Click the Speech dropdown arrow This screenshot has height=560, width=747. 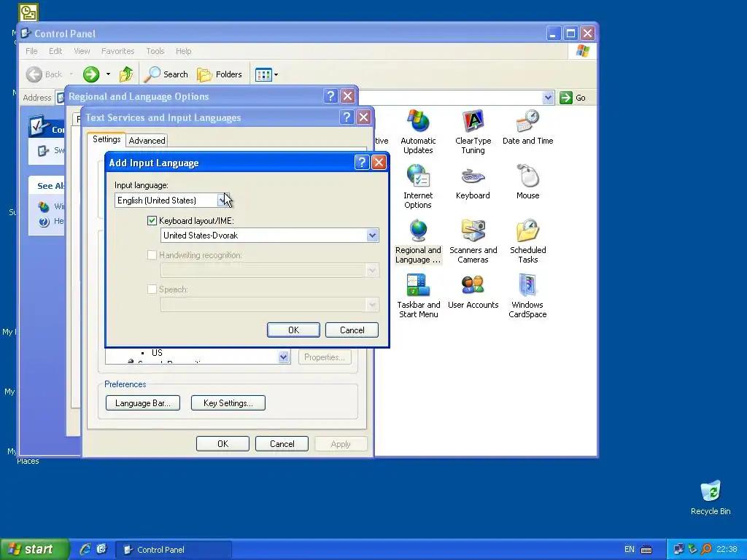(372, 305)
